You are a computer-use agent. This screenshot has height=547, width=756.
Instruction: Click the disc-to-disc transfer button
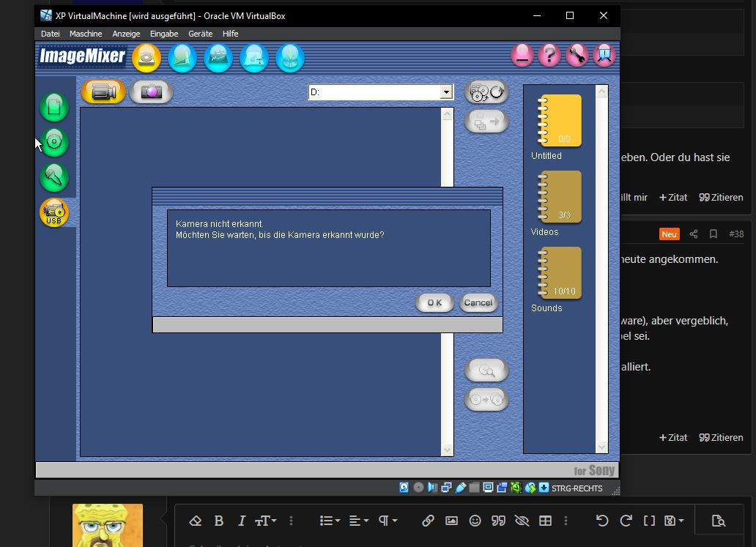[x=486, y=400]
